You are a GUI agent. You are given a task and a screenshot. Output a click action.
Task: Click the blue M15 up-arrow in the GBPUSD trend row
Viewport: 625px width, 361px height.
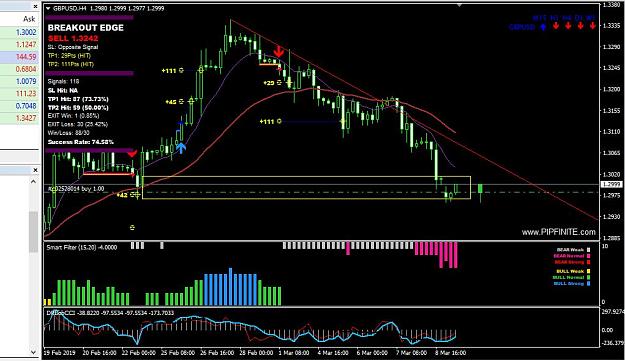(x=543, y=26)
